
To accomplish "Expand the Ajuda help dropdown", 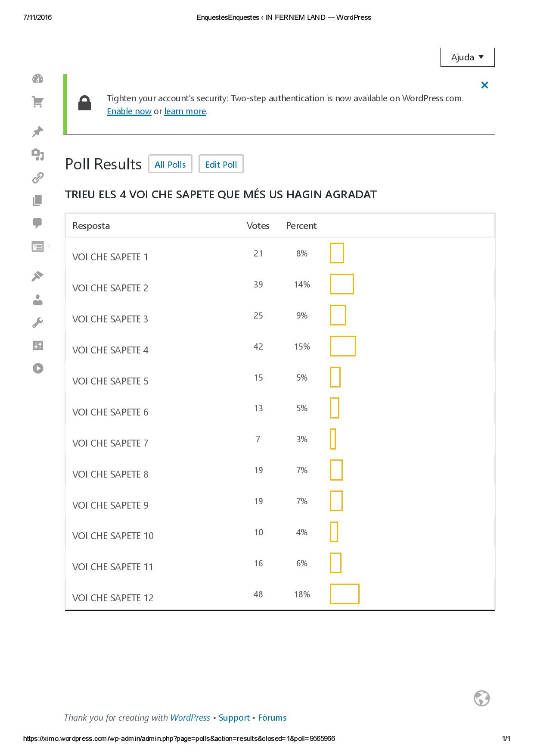I will (467, 57).
